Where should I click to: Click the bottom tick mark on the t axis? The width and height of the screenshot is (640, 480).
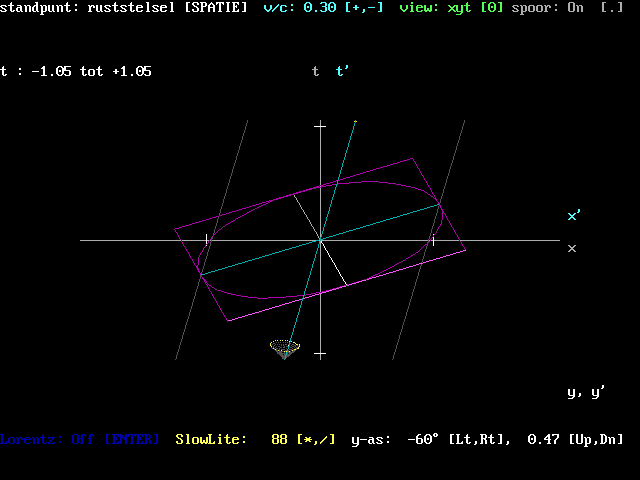320,354
